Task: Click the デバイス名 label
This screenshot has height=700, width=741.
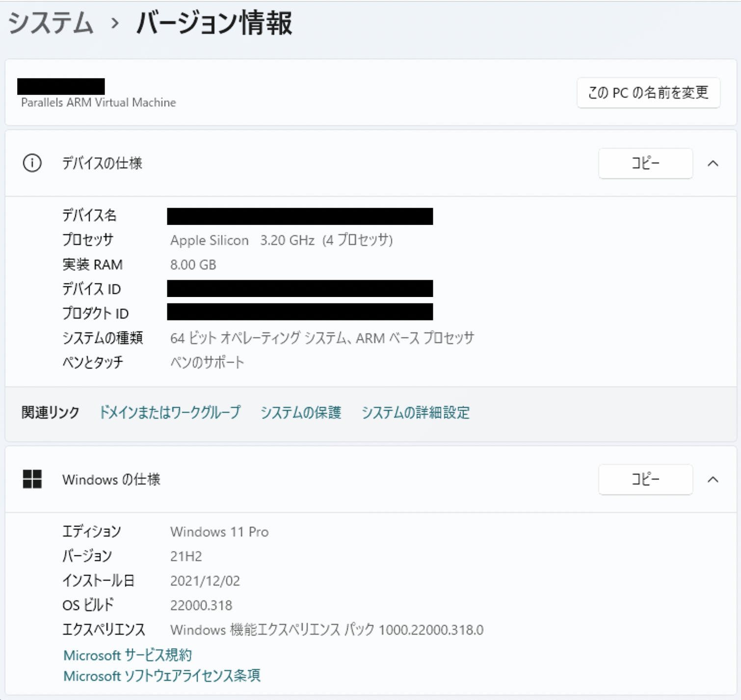Action: pyautogui.click(x=89, y=215)
